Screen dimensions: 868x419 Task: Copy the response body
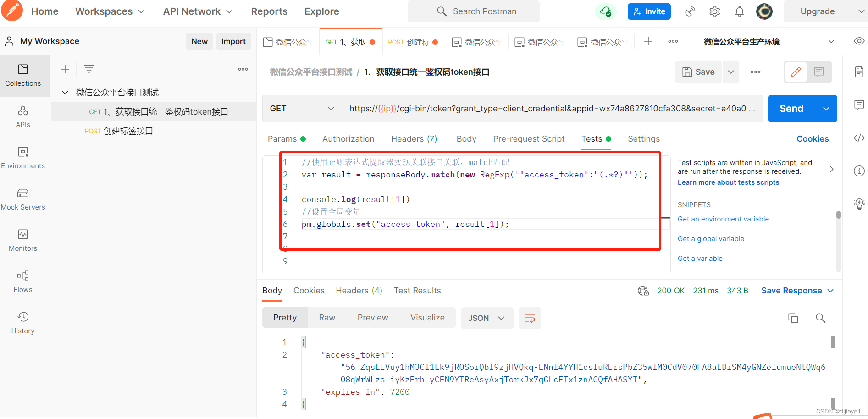coord(793,318)
